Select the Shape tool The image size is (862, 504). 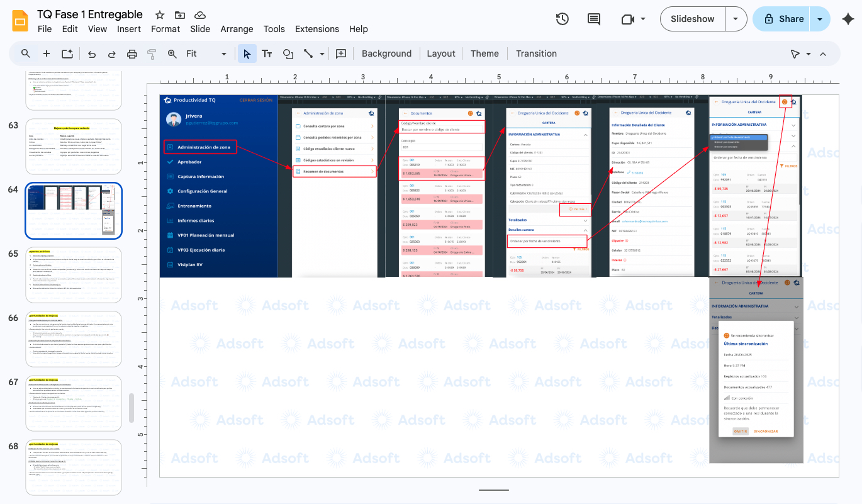pyautogui.click(x=288, y=53)
